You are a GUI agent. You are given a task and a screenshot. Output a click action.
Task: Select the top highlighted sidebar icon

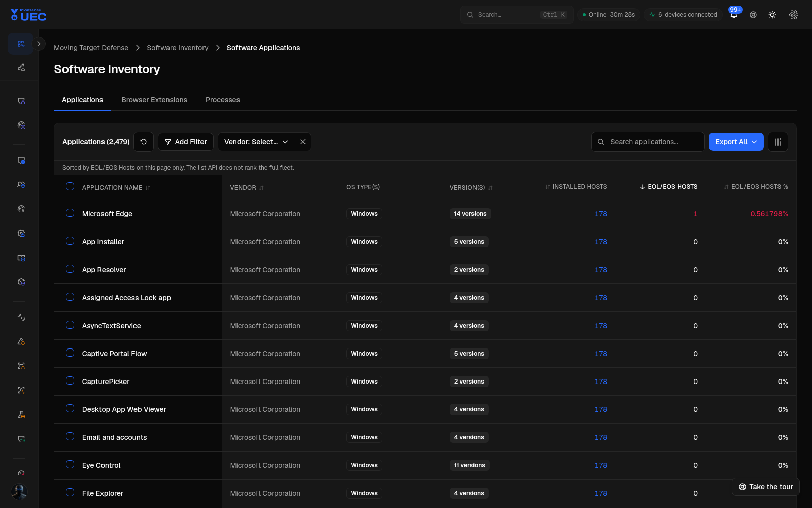pyautogui.click(x=21, y=44)
